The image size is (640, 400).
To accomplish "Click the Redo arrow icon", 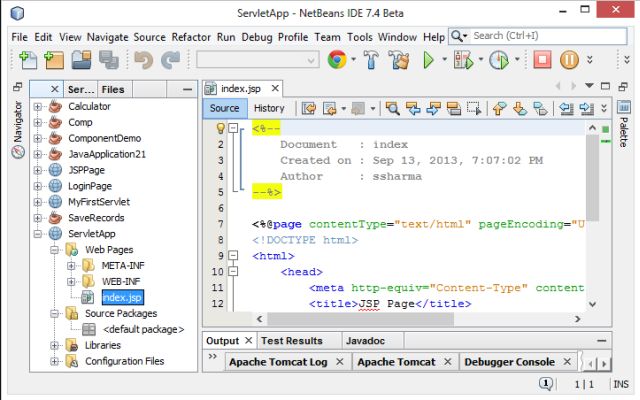I will 171,60.
